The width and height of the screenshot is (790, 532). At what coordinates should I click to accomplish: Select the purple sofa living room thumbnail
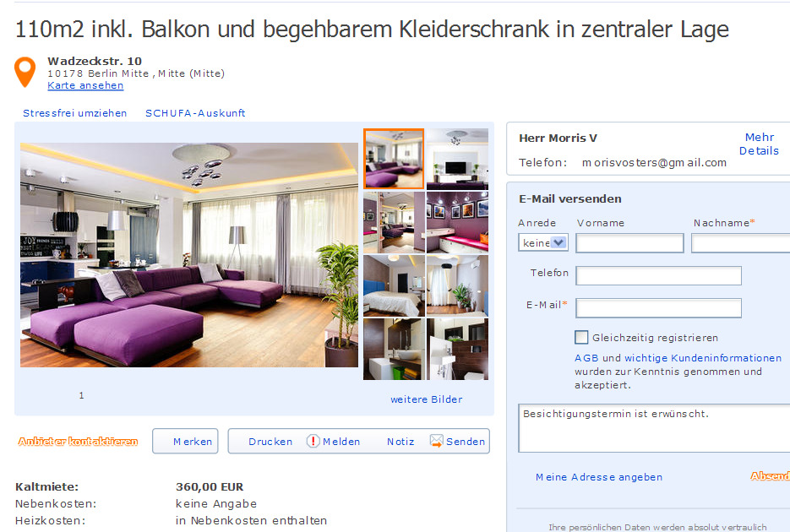tap(394, 159)
